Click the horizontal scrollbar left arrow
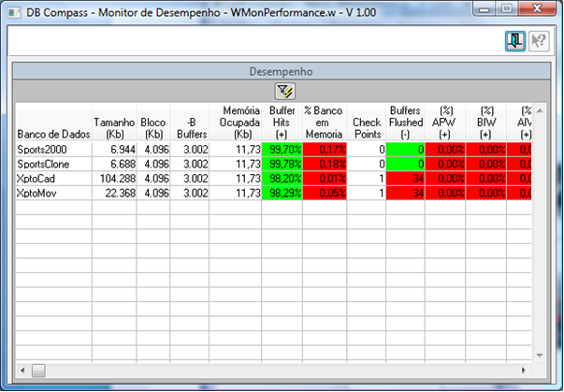The width and height of the screenshot is (564, 392). [x=22, y=370]
